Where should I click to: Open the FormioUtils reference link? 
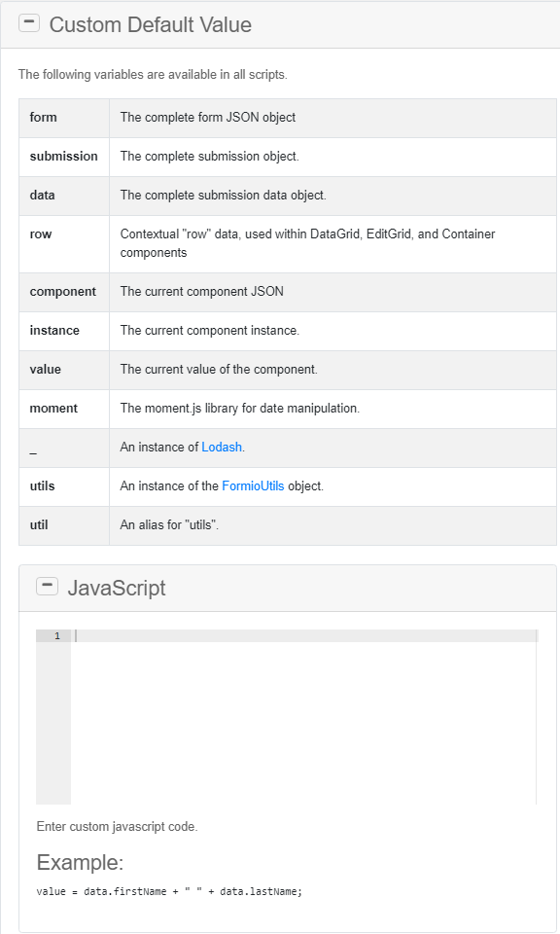pos(253,486)
